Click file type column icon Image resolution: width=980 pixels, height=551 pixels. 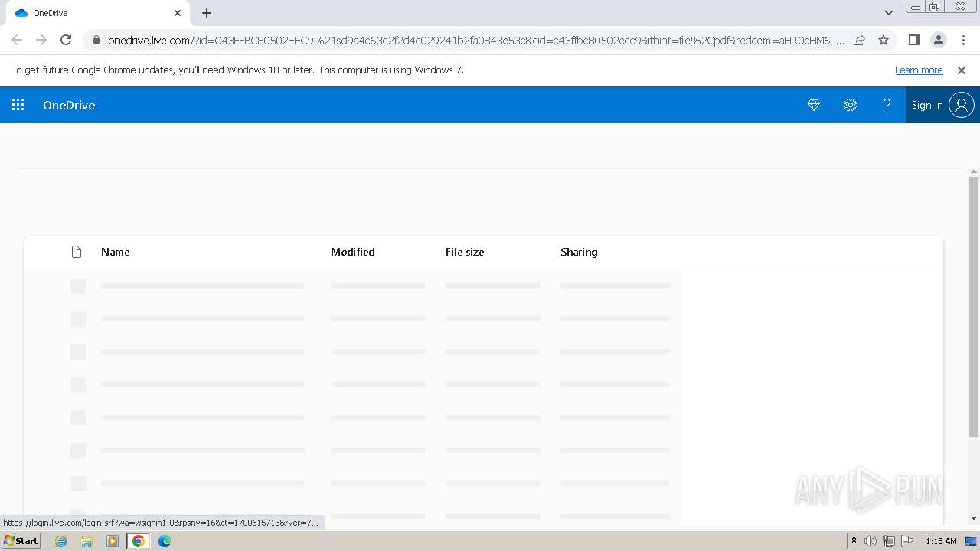point(77,252)
